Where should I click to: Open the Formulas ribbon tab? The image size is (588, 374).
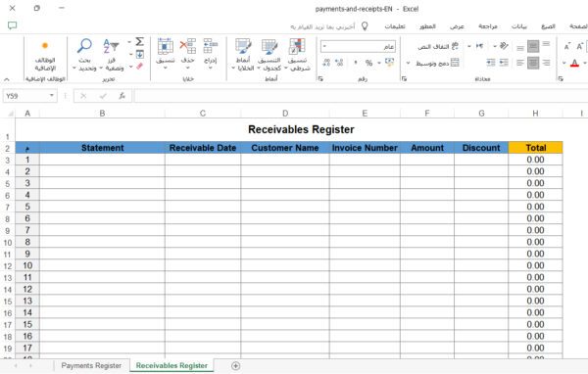click(548, 26)
